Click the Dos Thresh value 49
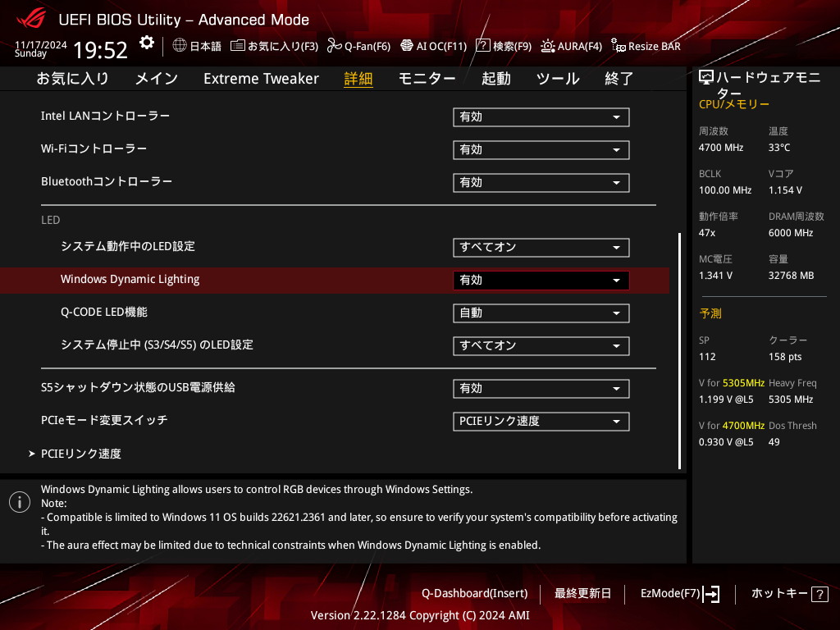The image size is (840, 630). click(x=774, y=442)
